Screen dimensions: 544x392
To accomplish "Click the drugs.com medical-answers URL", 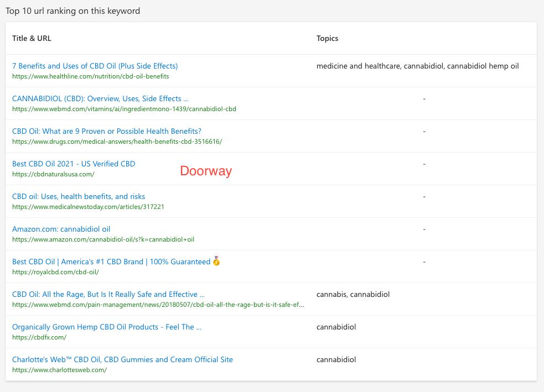I will tap(117, 142).
